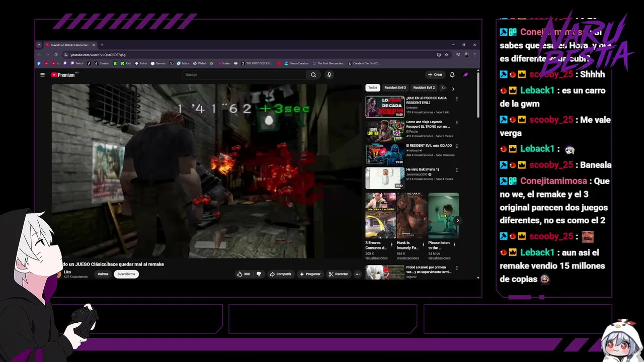Select the Resident Evil 2 chip
This screenshot has width=644, height=362.
pyautogui.click(x=424, y=87)
